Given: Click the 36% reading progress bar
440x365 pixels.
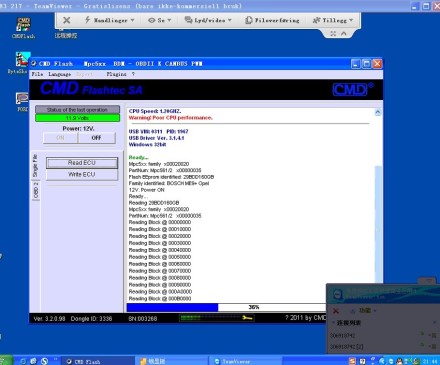Looking at the screenshot, I should [227, 307].
